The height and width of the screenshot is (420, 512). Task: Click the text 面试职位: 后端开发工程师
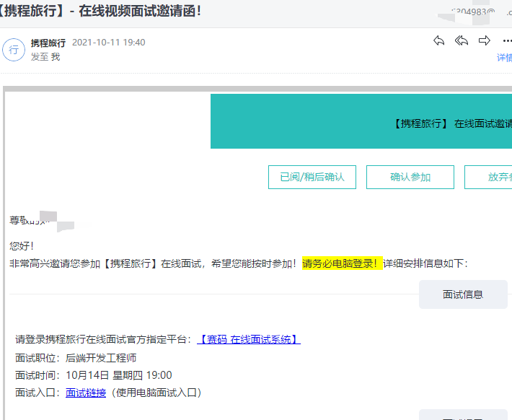(x=76, y=358)
